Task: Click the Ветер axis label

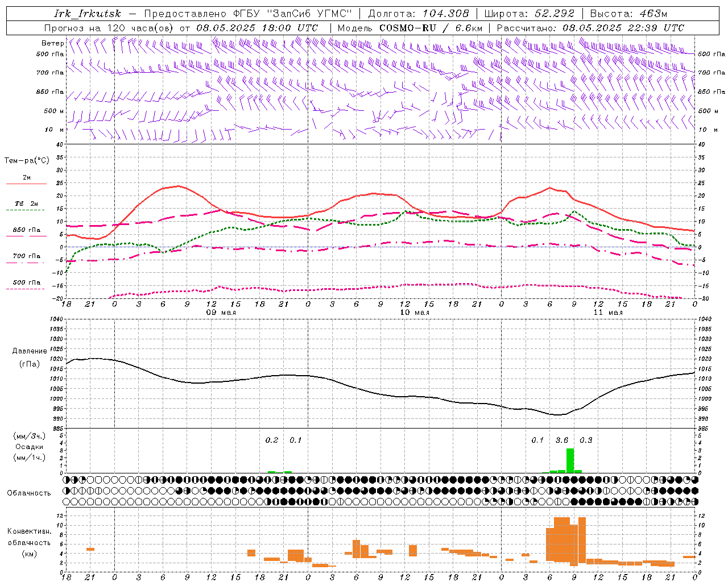Action: [x=52, y=43]
